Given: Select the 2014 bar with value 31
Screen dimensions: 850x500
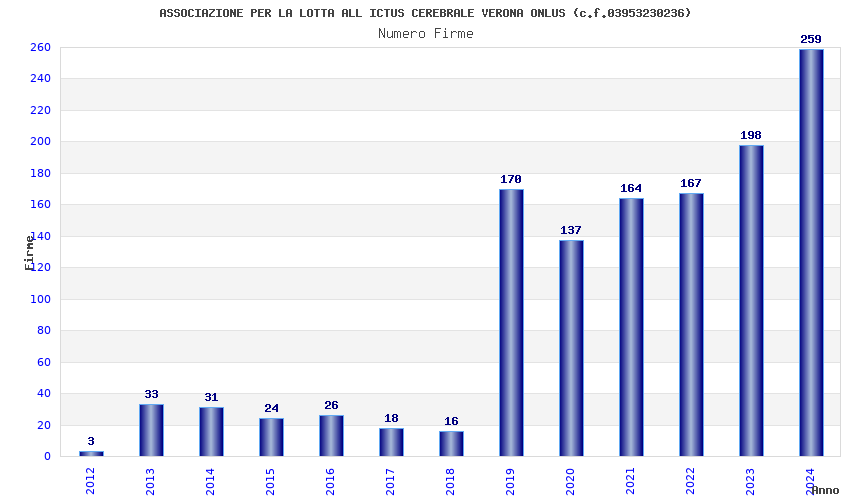Looking at the screenshot, I should tap(211, 432).
